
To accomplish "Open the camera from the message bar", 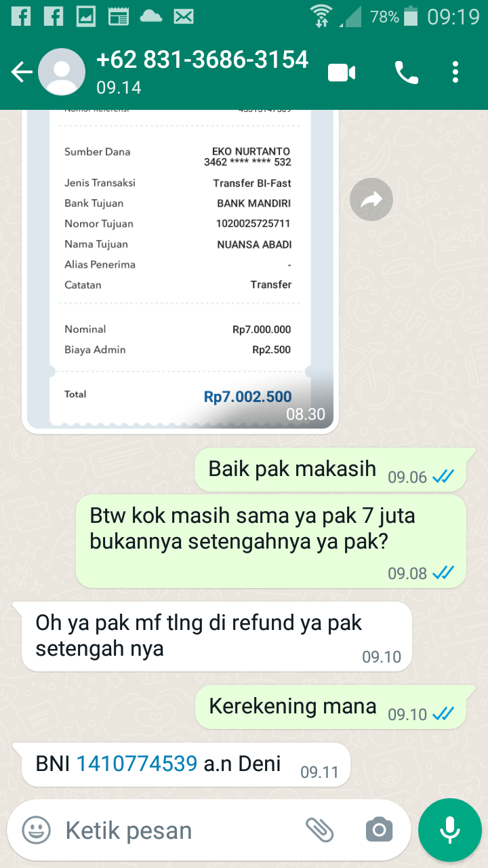I will point(379,830).
